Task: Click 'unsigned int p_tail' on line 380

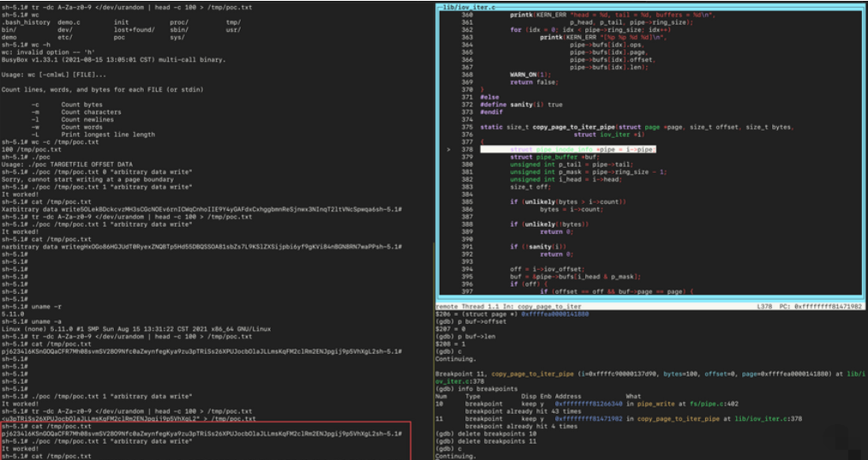Action: point(572,164)
